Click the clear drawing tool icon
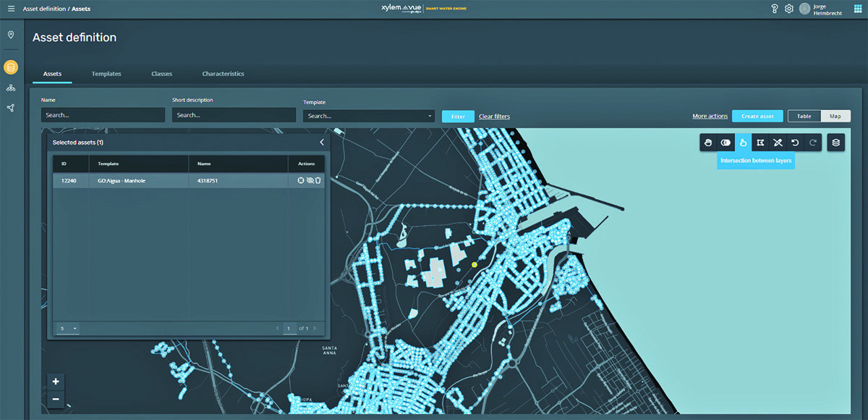The image size is (868, 420). pyautogui.click(x=778, y=143)
